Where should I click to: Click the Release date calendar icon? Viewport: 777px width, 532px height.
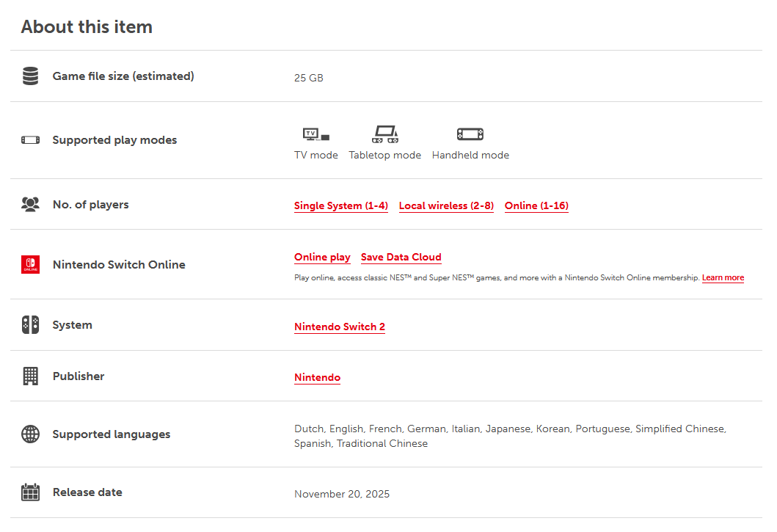[x=30, y=492]
